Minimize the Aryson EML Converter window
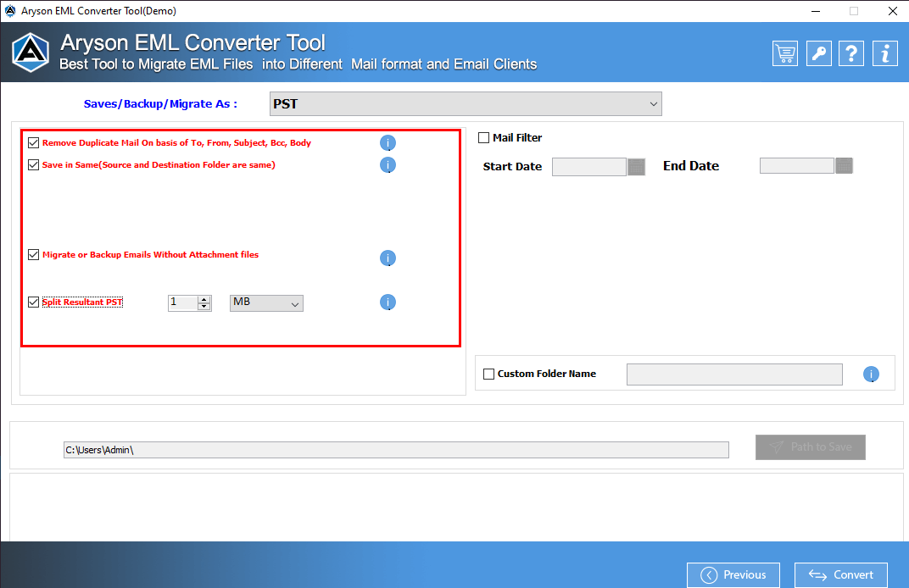909x588 pixels. tap(816, 11)
